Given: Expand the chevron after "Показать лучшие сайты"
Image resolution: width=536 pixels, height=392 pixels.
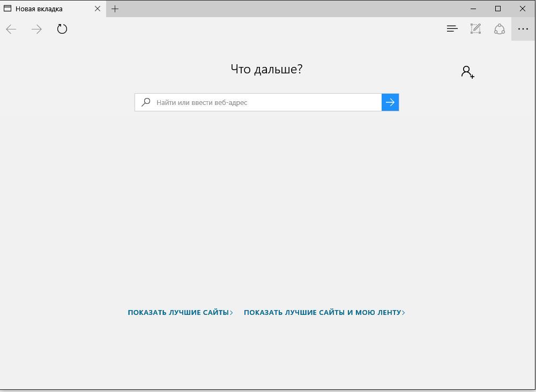Looking at the screenshot, I should (232, 313).
